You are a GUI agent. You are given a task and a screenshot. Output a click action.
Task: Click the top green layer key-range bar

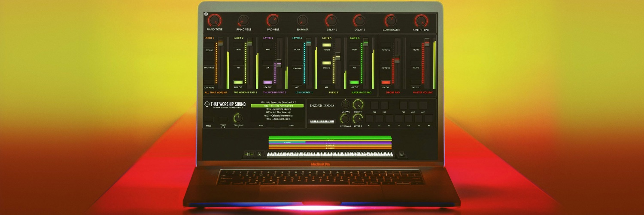[x=330, y=138]
